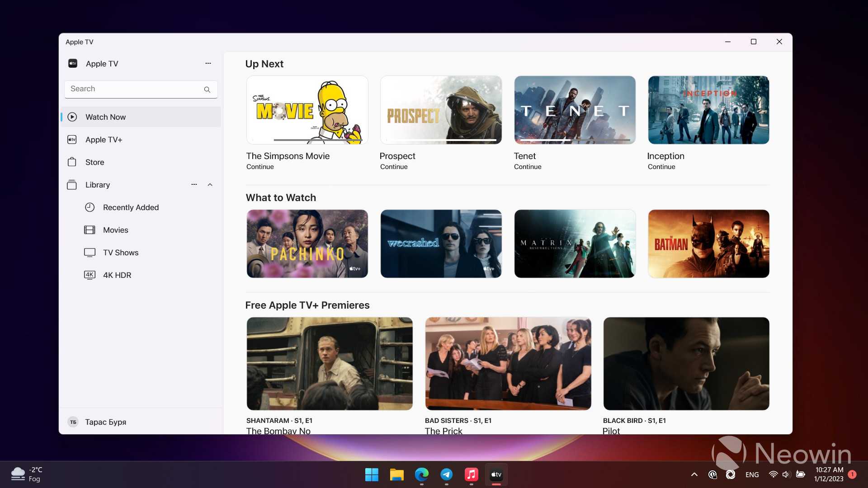Click the Apple TV logo icon in sidebar header
868x488 pixels.
point(73,63)
